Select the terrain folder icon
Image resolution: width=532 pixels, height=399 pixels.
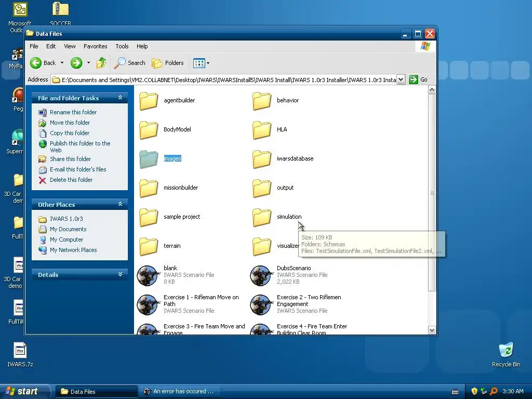tap(149, 247)
